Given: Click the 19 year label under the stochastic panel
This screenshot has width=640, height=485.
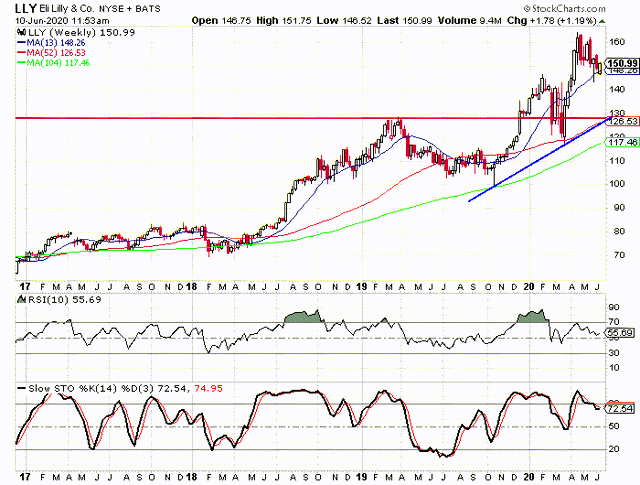Looking at the screenshot, I should click(x=361, y=477).
